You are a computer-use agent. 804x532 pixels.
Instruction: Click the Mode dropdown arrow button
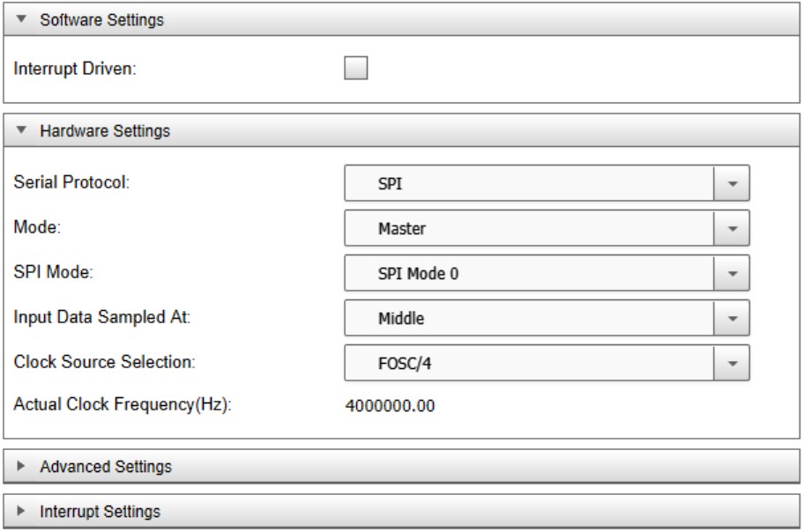[x=732, y=228]
